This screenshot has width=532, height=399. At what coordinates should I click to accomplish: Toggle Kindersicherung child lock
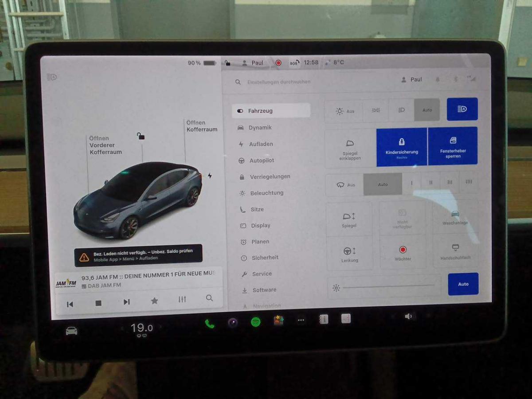(402, 147)
